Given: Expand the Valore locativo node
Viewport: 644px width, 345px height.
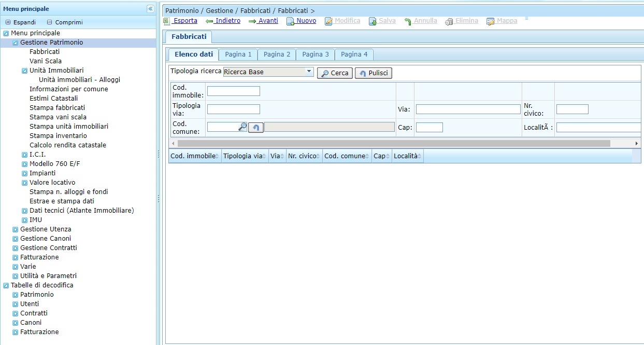Looking at the screenshot, I should click(24, 183).
